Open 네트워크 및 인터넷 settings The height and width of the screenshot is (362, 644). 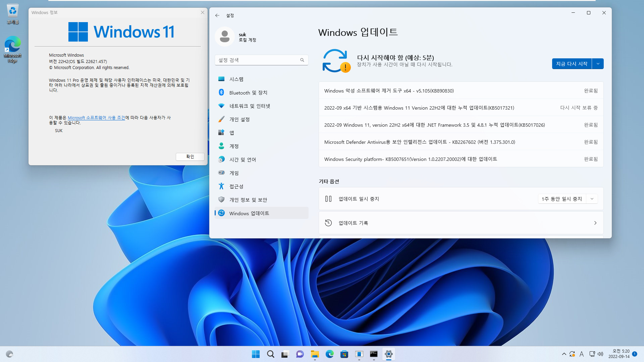tap(261, 106)
